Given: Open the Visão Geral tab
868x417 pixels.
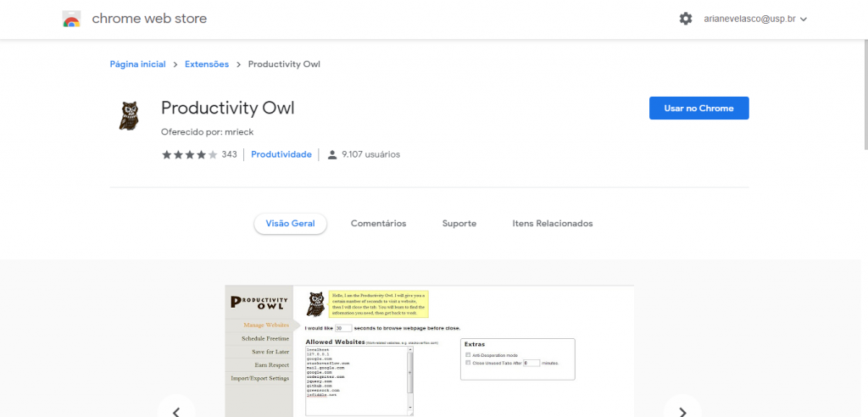Looking at the screenshot, I should click(x=290, y=224).
